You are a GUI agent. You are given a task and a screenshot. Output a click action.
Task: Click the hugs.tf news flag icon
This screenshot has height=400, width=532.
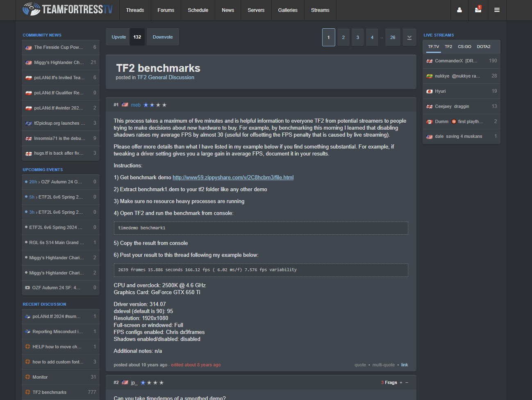(29, 153)
